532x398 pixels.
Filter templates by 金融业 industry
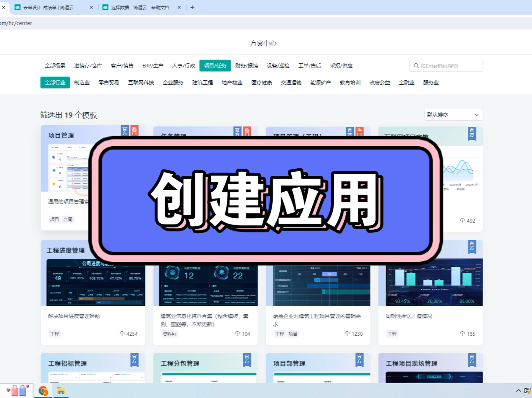pos(406,83)
